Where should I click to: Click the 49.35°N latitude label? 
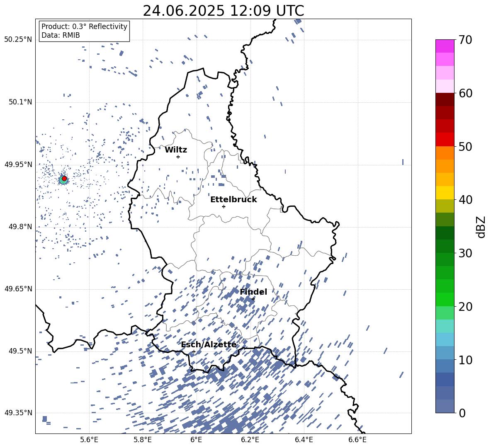[18, 413]
